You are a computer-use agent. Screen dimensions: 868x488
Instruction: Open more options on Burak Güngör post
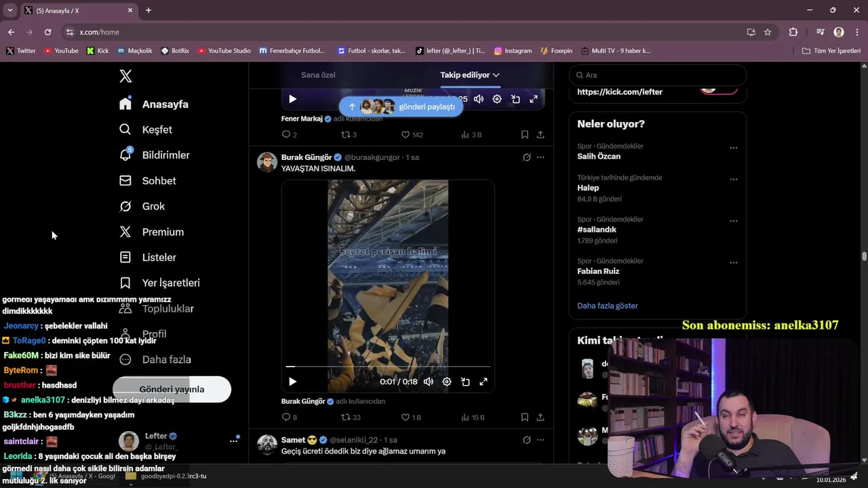(x=540, y=157)
